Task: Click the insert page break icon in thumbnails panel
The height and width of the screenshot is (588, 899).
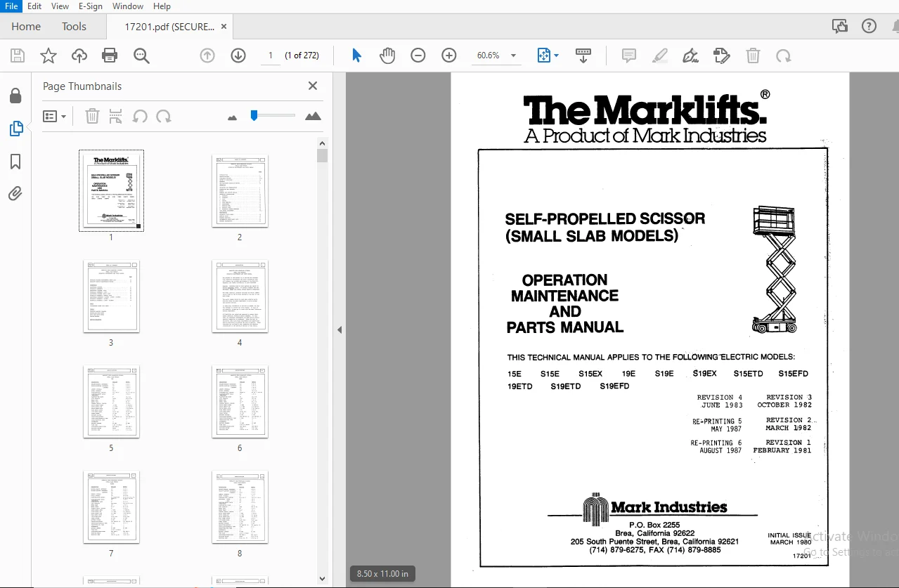Action: click(116, 116)
